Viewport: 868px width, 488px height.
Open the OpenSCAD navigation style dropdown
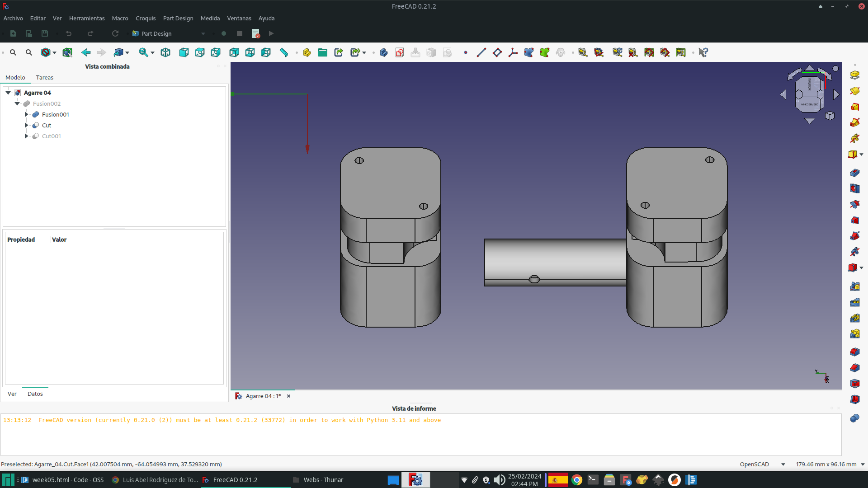tap(763, 464)
